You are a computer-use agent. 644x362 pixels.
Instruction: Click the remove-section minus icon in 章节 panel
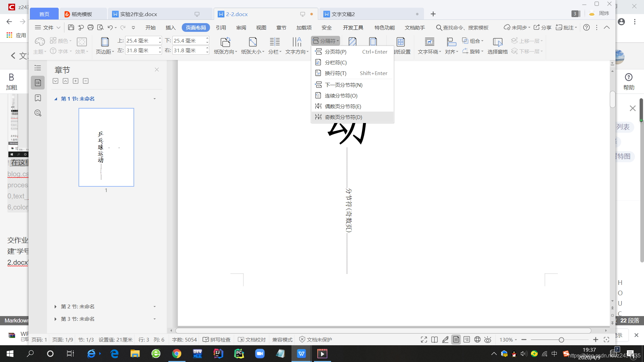coord(86,81)
